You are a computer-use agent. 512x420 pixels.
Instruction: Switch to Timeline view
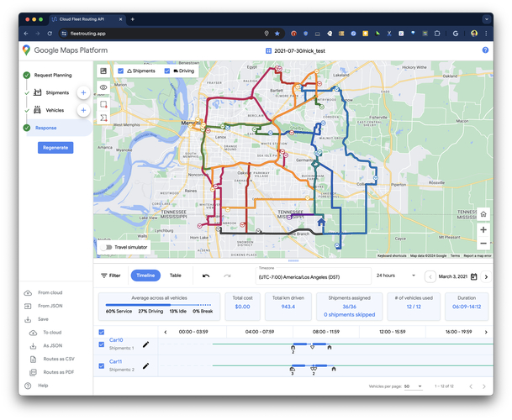click(145, 276)
